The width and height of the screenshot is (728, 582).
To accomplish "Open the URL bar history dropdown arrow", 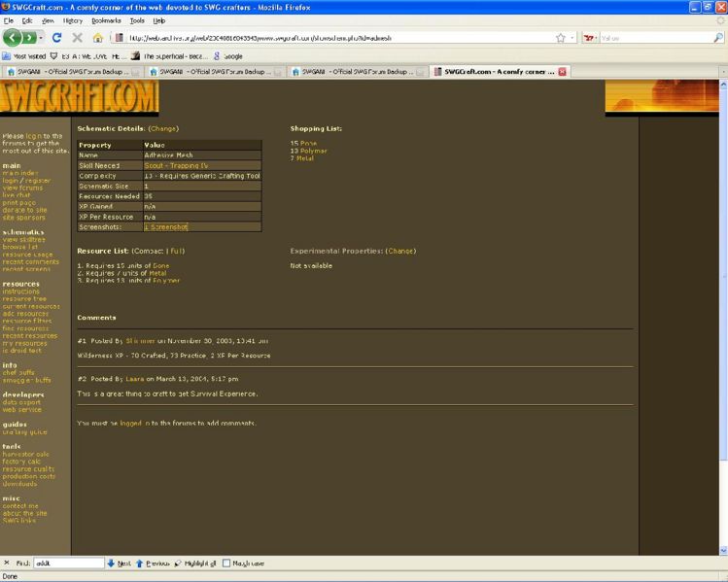I will 573,38.
